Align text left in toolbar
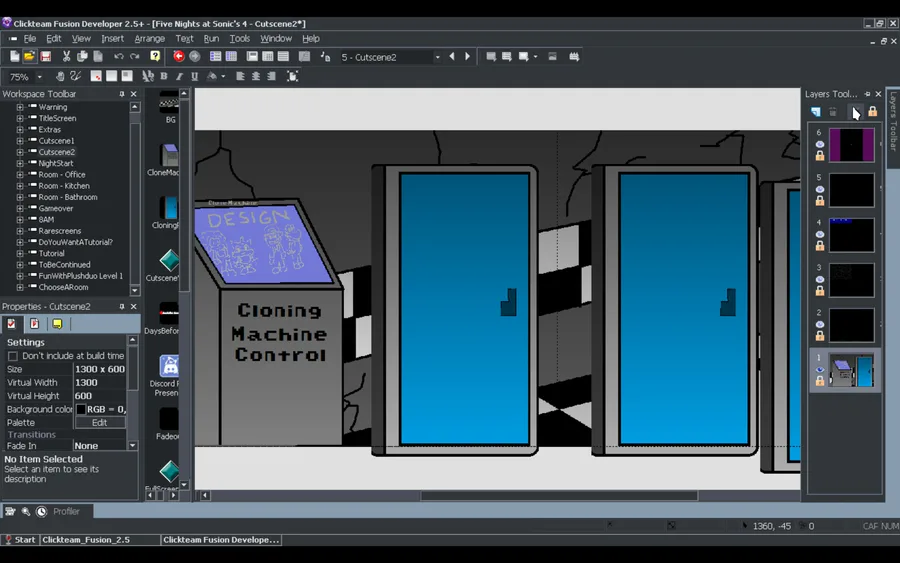The width and height of the screenshot is (900, 563). [240, 76]
